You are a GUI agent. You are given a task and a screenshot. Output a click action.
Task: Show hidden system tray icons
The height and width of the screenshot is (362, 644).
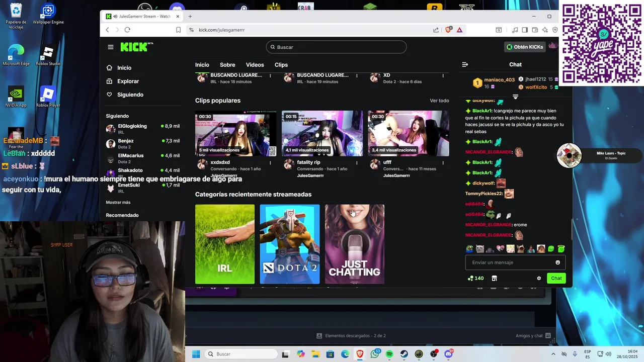(553, 354)
